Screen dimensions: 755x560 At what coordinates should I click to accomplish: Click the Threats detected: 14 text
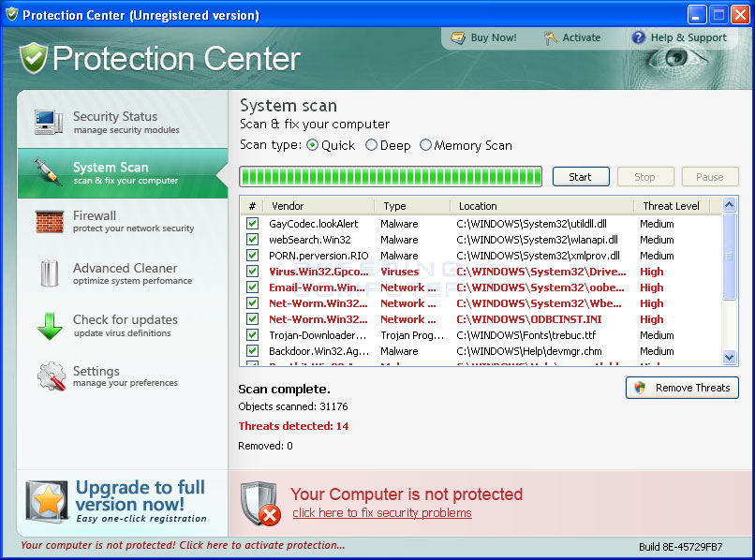[293, 426]
